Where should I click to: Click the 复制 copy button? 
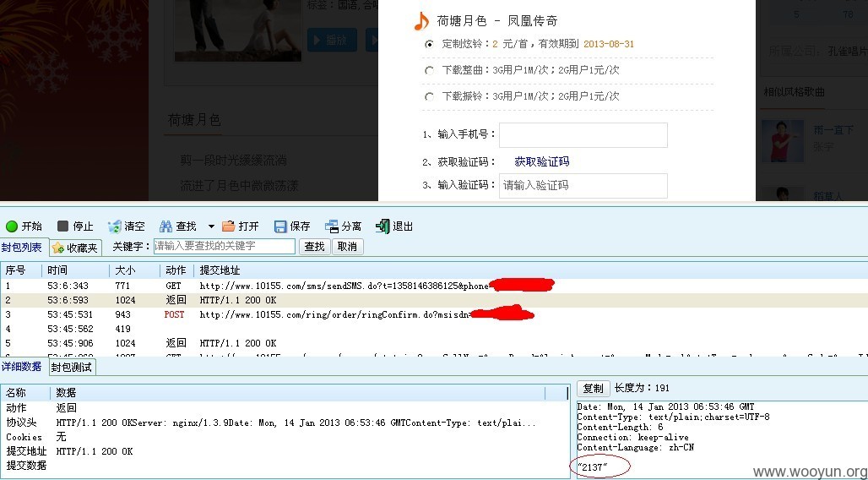(593, 388)
